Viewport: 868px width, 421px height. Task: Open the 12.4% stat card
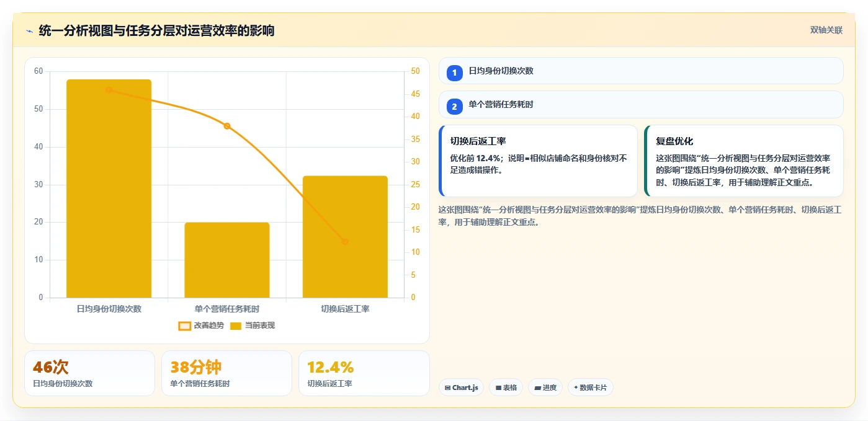(364, 373)
